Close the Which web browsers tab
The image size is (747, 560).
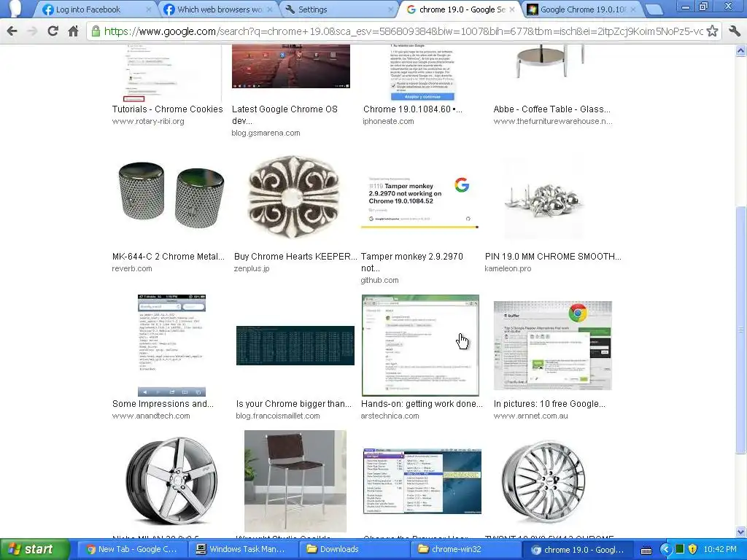271,9
